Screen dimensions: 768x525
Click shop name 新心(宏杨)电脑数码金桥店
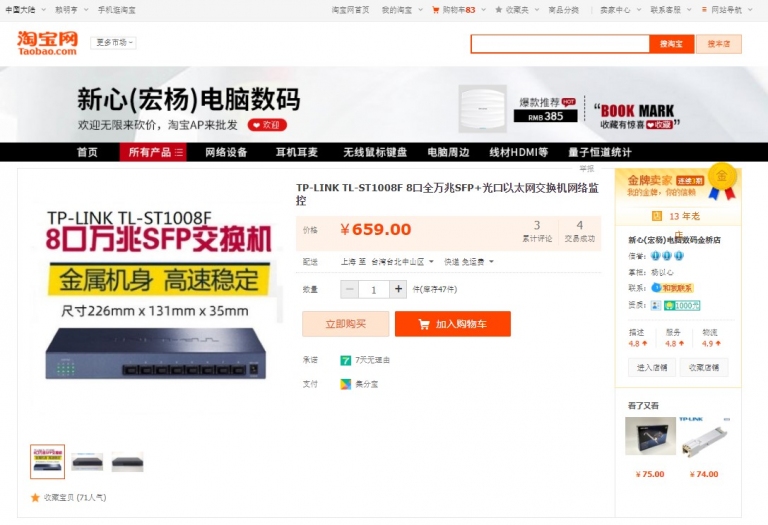point(674,240)
